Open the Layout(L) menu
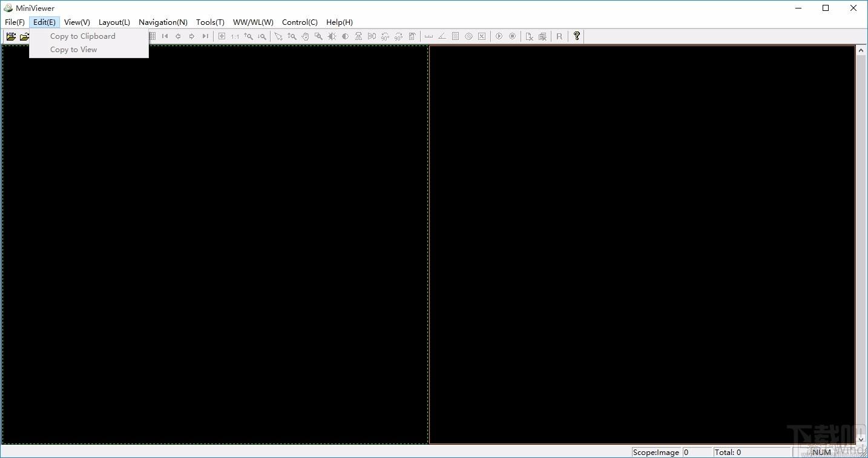 [114, 22]
